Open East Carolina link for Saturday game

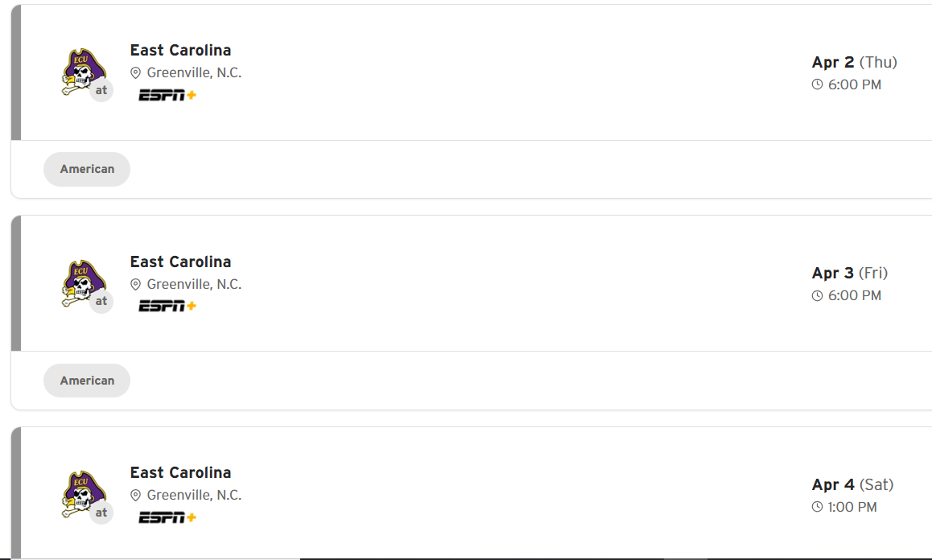click(180, 472)
